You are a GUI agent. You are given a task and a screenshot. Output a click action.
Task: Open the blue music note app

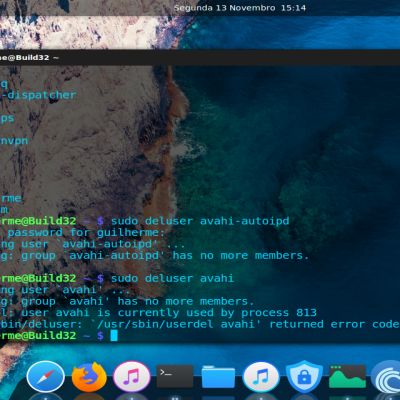tap(261, 377)
